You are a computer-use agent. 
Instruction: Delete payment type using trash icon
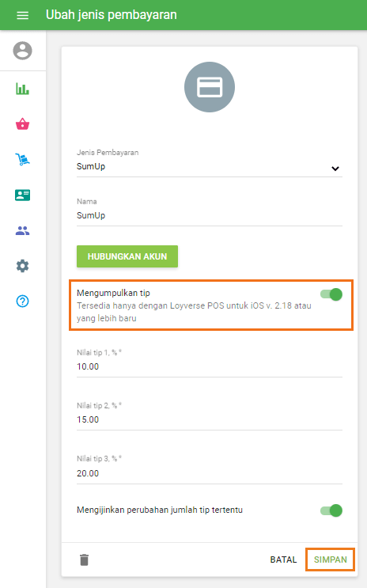pyautogui.click(x=85, y=560)
